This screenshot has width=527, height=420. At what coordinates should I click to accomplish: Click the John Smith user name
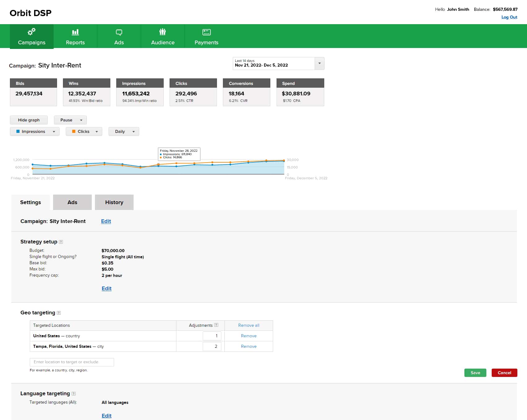pos(458,9)
